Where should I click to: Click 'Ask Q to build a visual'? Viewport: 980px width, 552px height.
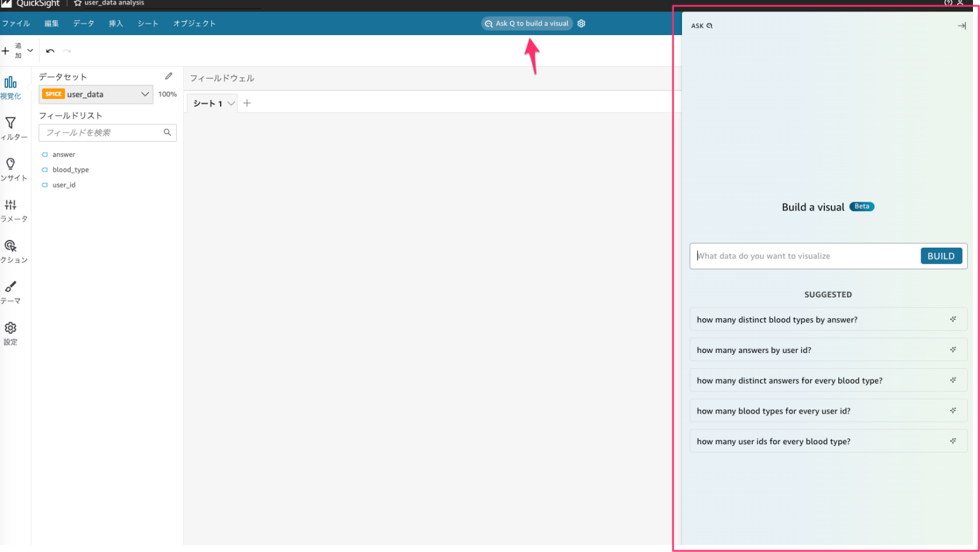pos(527,23)
